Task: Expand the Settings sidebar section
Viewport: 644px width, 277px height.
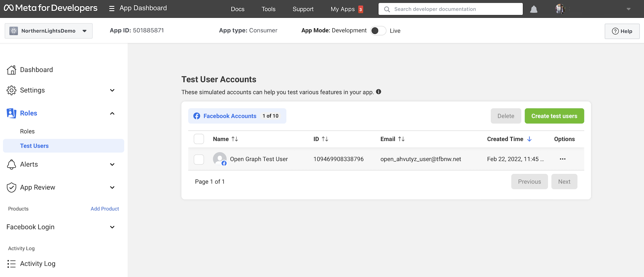Action: 112,90
